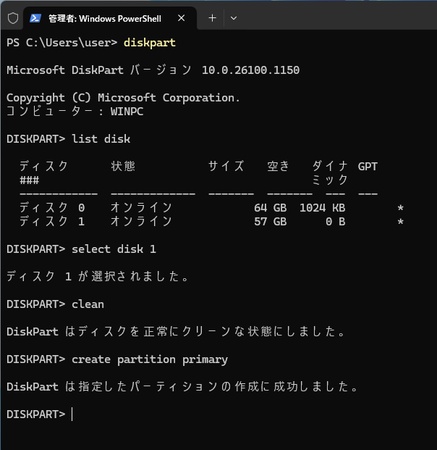Image resolution: width=437 pixels, height=450 pixels.
Task: Click the 'サイズ' column header
Action: 226,166
